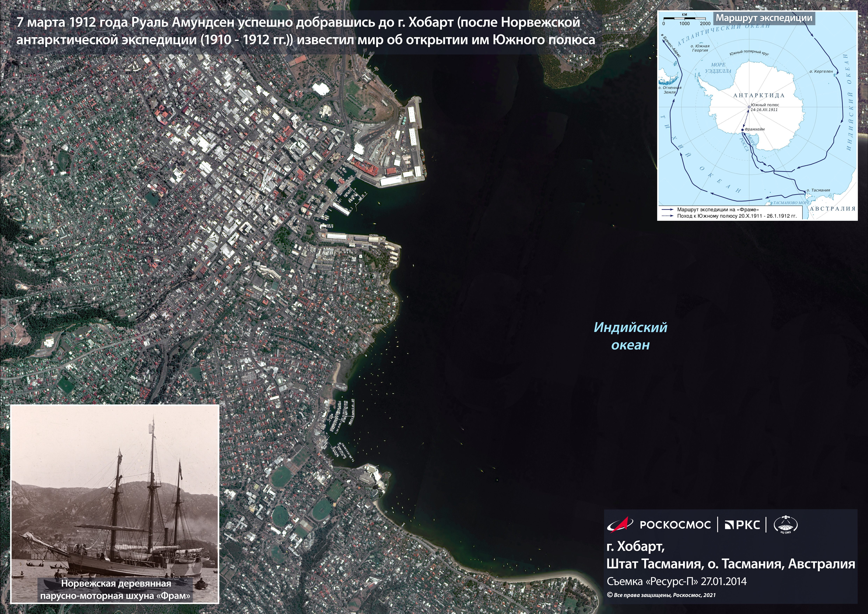Click the «Индийский океан» water label
Viewport: 868px width, 614px height.
[x=631, y=336]
